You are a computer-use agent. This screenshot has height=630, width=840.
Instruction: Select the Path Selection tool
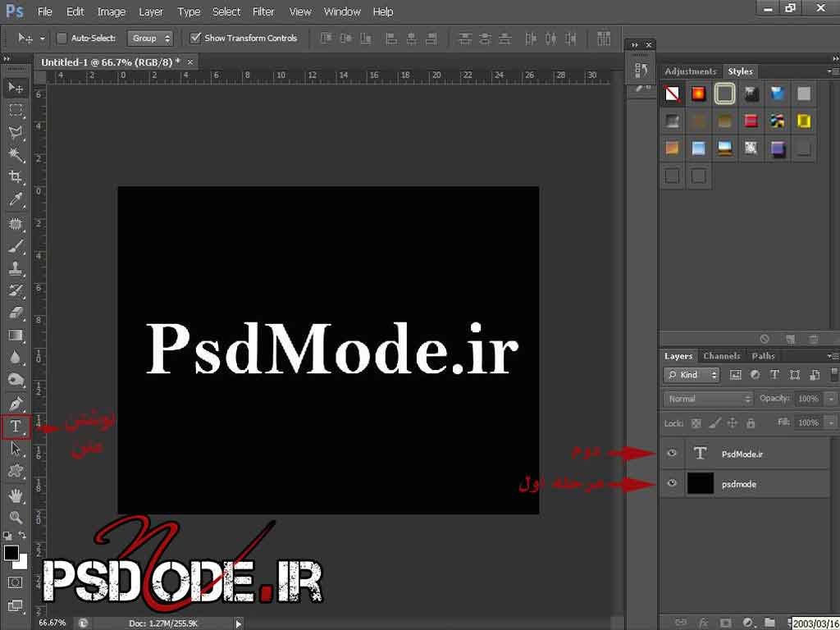pyautogui.click(x=16, y=449)
